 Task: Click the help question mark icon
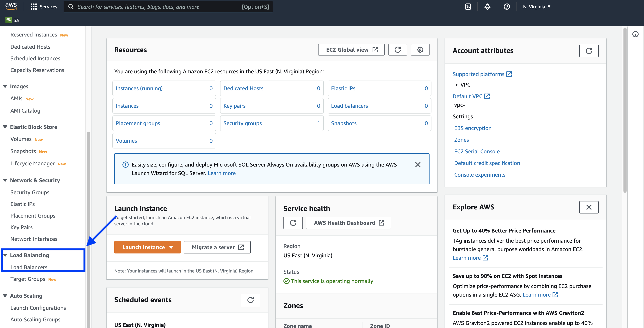[507, 7]
